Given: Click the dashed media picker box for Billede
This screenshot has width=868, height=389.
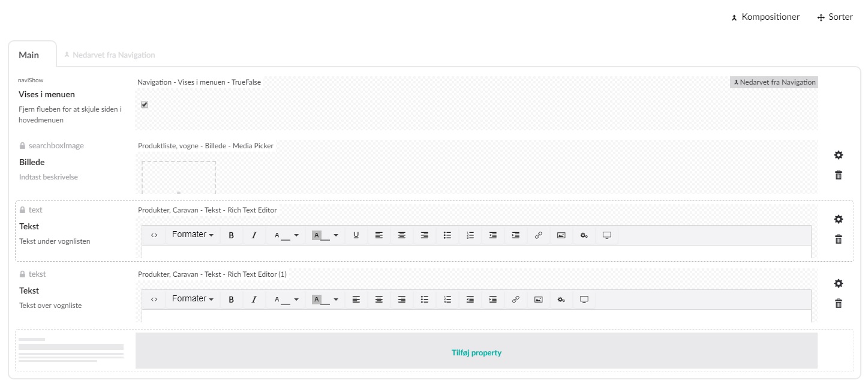Looking at the screenshot, I should pos(179,177).
